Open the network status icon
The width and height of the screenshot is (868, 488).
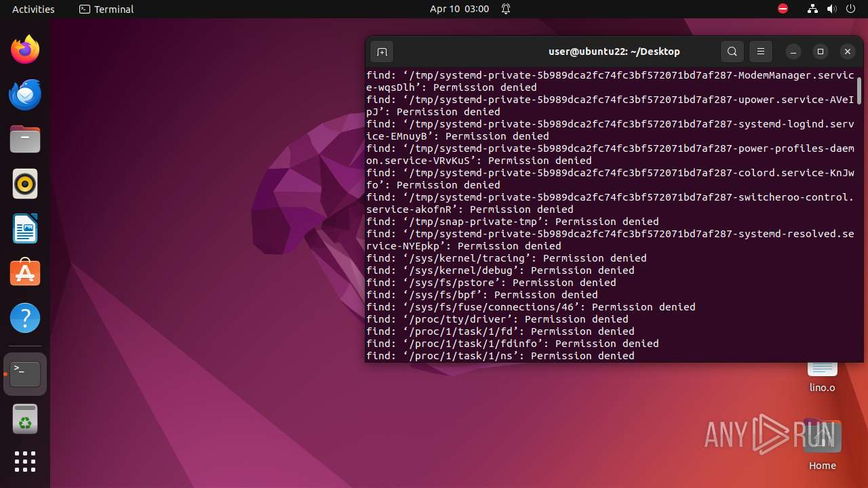coord(812,9)
